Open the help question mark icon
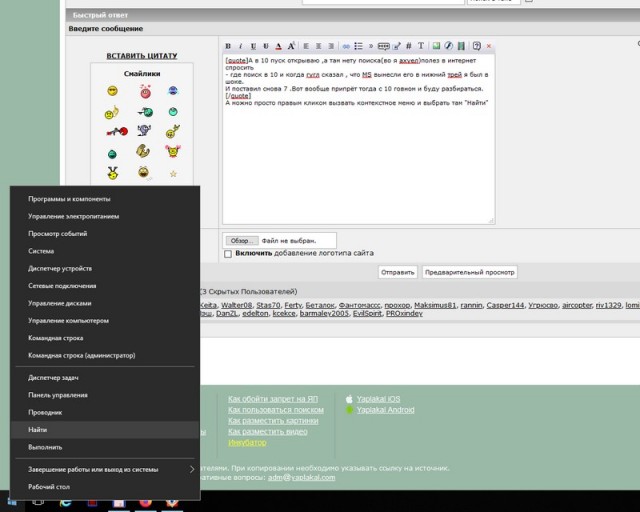640x512 pixels. pyautogui.click(x=476, y=46)
